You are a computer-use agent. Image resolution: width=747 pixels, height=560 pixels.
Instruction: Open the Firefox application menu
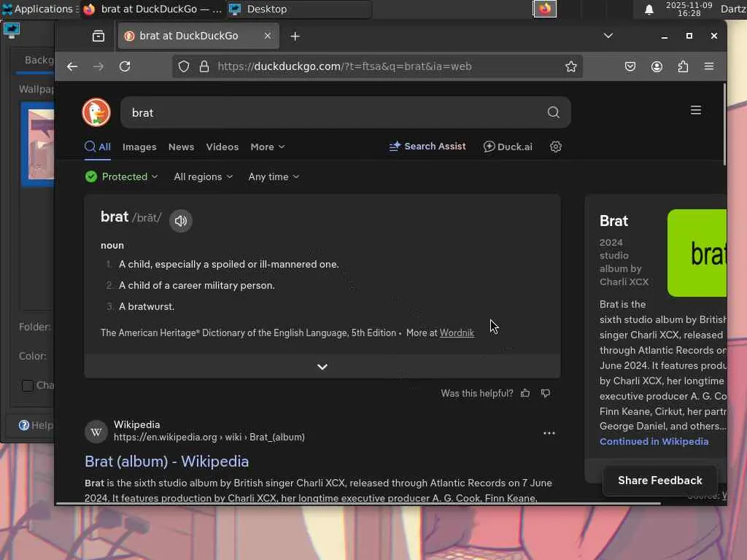pos(709,66)
